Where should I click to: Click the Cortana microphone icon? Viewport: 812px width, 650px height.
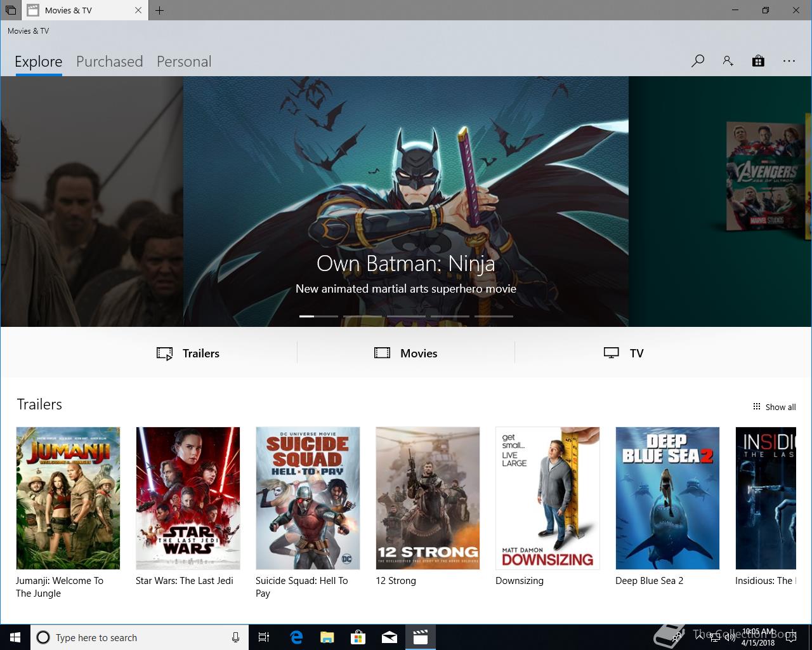(235, 637)
